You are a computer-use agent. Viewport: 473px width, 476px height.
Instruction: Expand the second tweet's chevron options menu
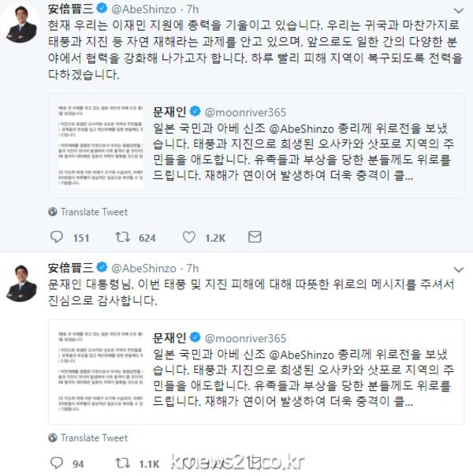(459, 270)
